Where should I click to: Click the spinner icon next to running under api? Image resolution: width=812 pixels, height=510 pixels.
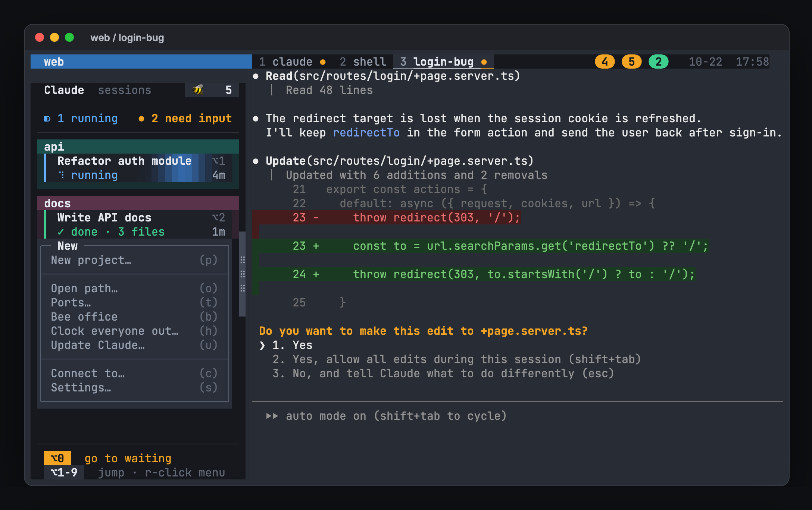click(x=62, y=175)
